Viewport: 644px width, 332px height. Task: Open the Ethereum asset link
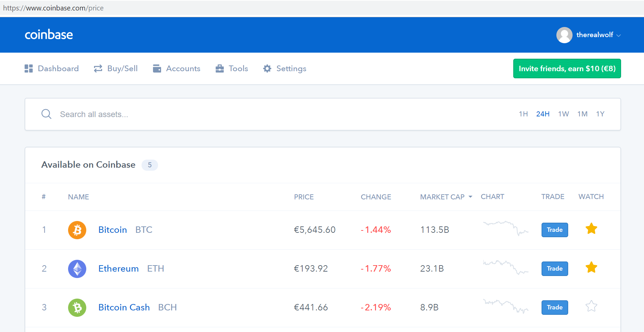pos(118,269)
